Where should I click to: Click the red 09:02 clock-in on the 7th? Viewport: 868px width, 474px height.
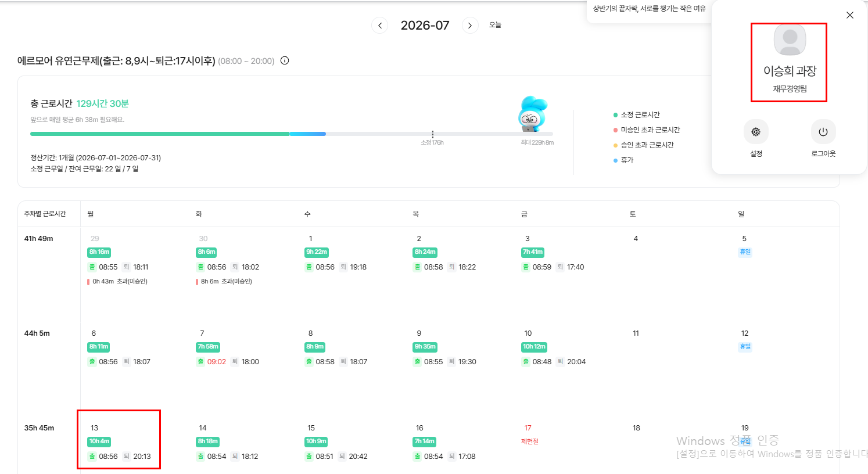pyautogui.click(x=217, y=362)
